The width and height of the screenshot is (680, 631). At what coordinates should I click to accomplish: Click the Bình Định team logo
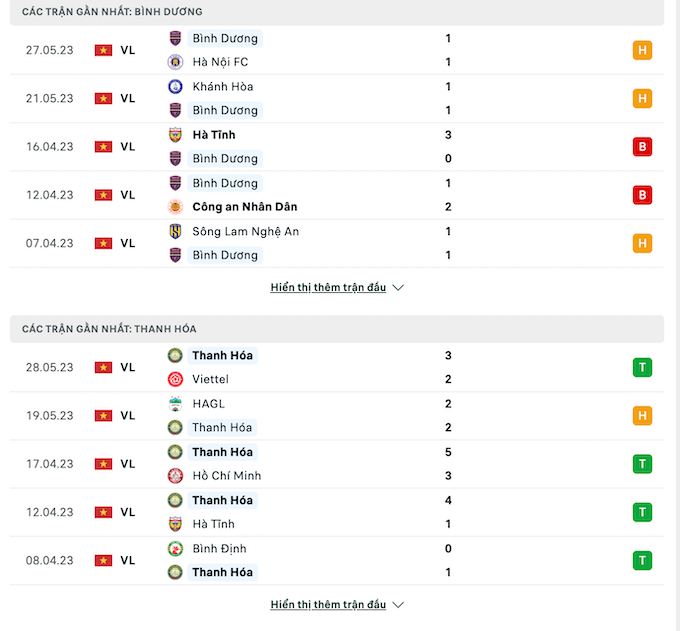pyautogui.click(x=176, y=548)
